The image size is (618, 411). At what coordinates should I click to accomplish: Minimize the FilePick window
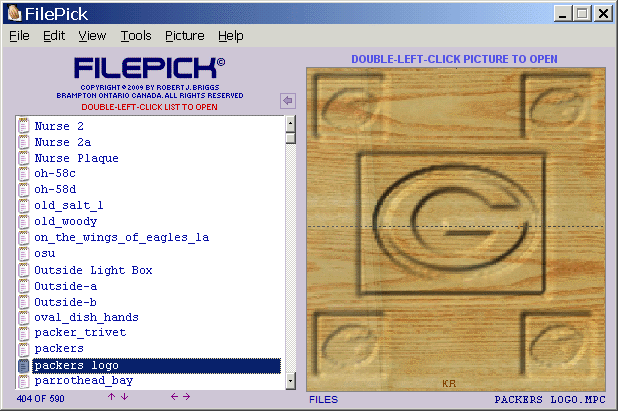[563, 14]
